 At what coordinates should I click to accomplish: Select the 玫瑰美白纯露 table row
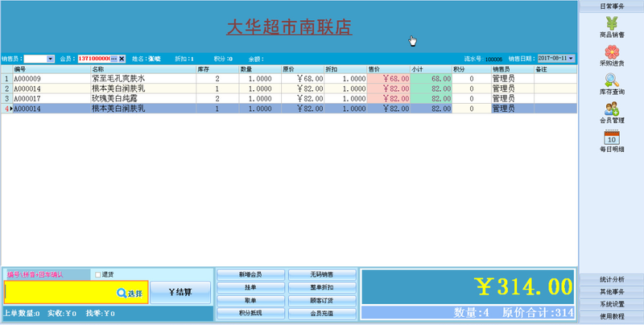(121, 98)
